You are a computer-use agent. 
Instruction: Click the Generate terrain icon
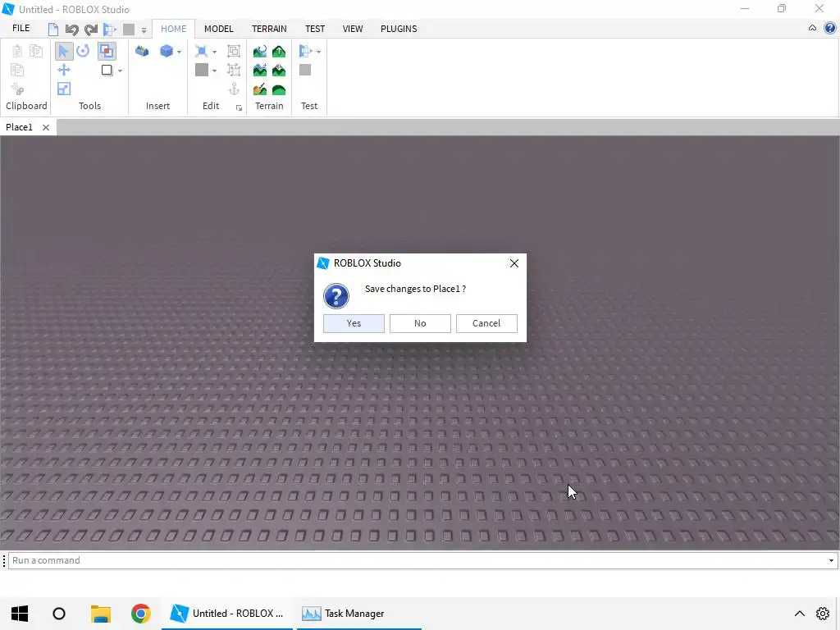click(x=260, y=52)
